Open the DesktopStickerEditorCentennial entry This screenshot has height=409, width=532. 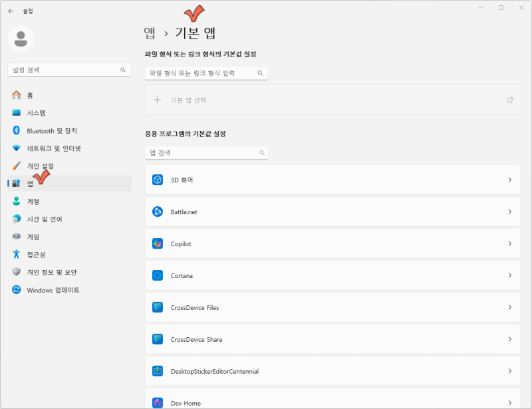click(x=333, y=371)
